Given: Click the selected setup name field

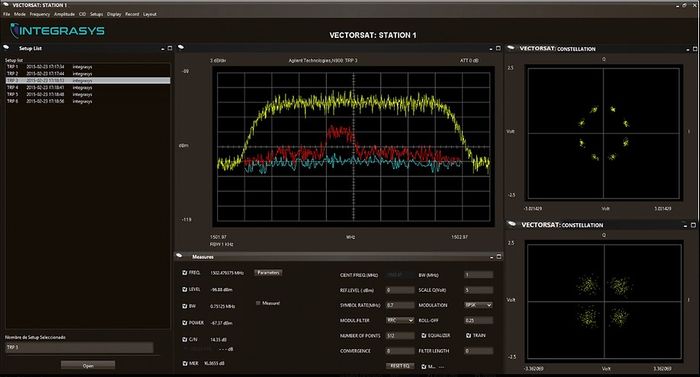Looking at the screenshot, I should [x=79, y=348].
